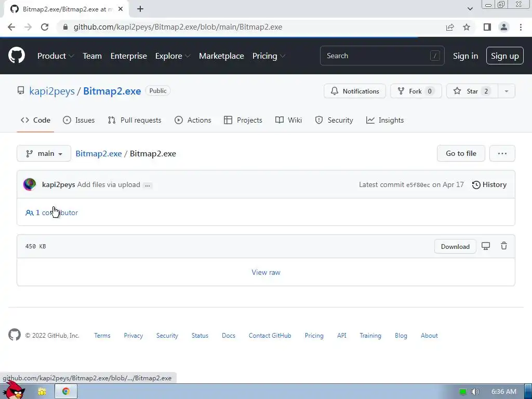Open the Terms footer link
532x399 pixels.
click(x=102, y=335)
